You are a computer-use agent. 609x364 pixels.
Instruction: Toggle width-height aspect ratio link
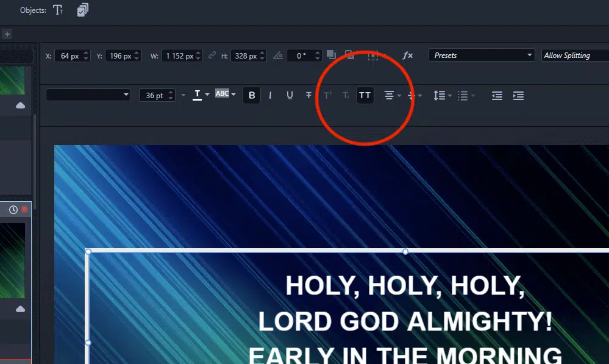point(212,55)
